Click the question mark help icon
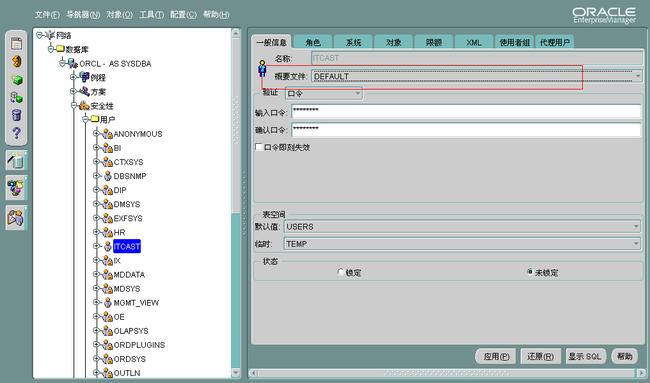This screenshot has width=650, height=383. [x=16, y=133]
